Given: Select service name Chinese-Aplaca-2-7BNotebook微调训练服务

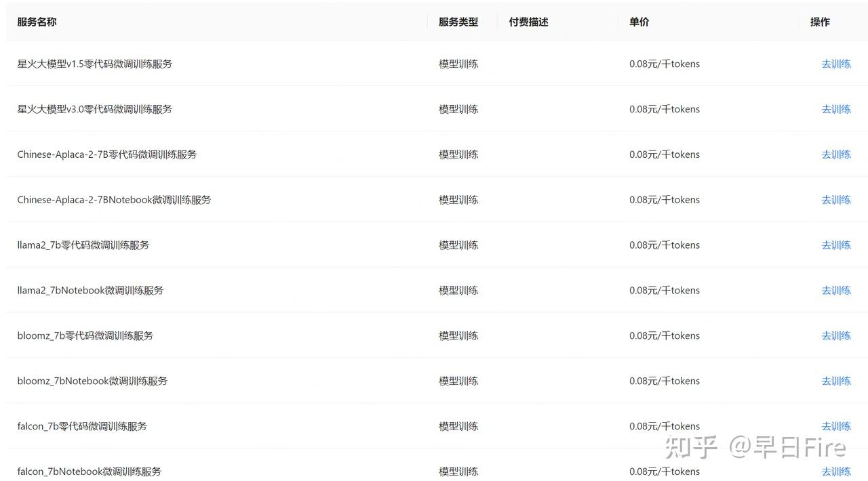Looking at the screenshot, I should click(x=115, y=200).
